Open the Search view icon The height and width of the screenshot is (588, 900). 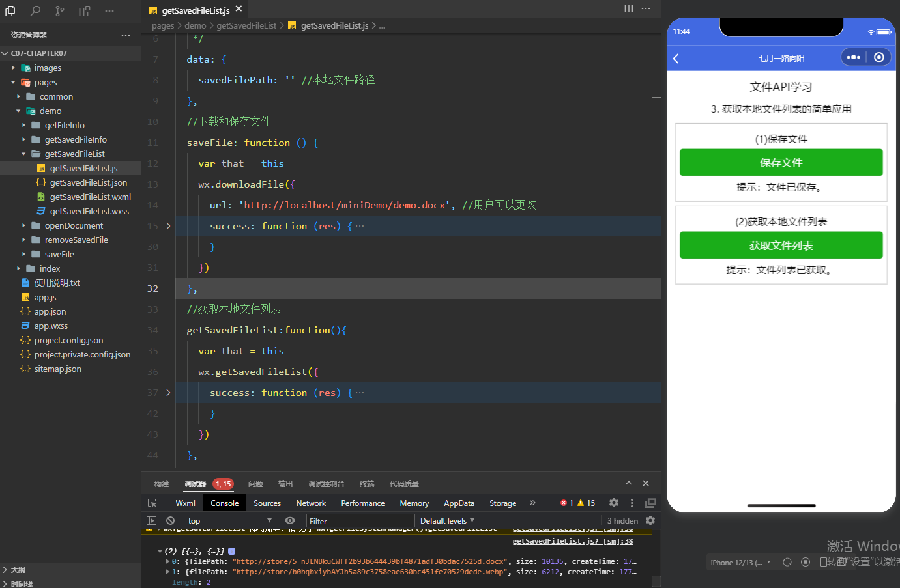coord(35,10)
